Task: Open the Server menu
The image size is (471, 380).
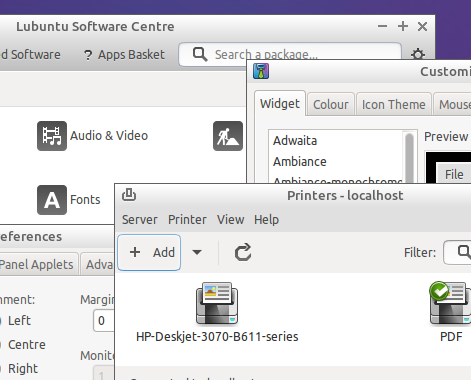Action: point(140,220)
